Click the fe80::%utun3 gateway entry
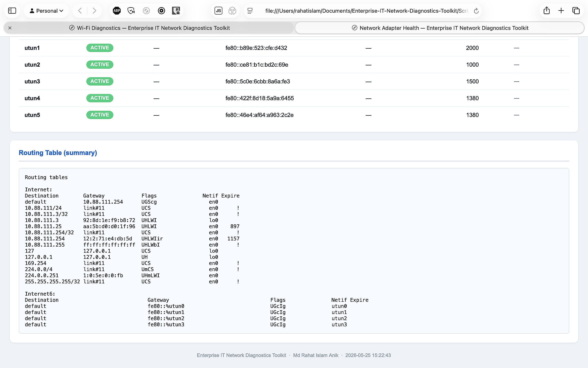This screenshot has height=368, width=588. (x=166, y=325)
